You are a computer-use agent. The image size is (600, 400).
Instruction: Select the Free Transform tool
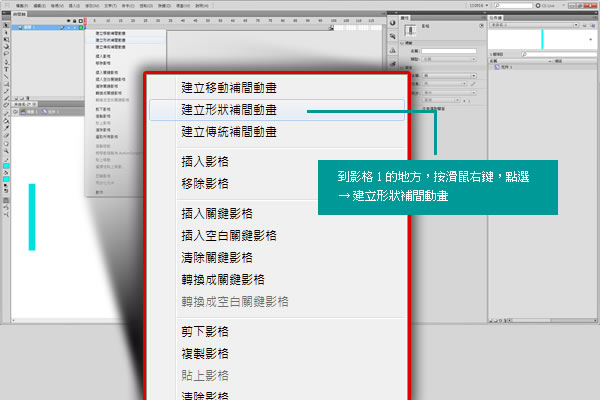[6, 40]
